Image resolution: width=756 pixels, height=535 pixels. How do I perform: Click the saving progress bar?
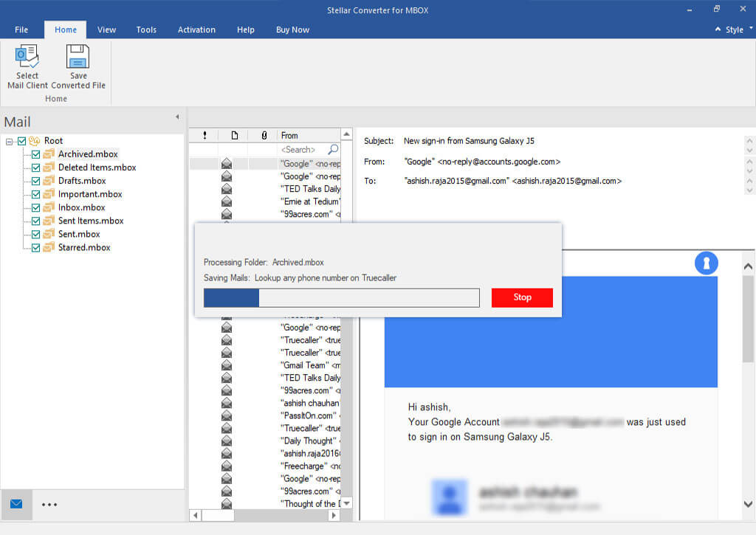(x=341, y=298)
